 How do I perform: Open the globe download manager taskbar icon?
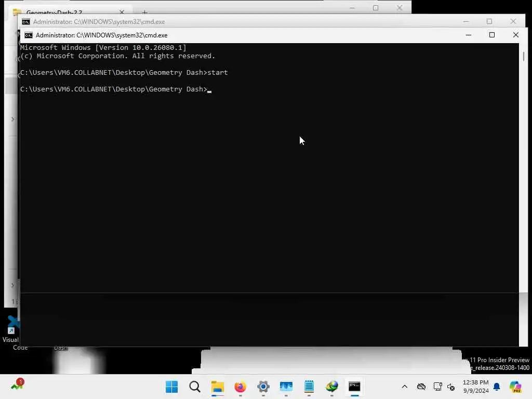[332, 387]
